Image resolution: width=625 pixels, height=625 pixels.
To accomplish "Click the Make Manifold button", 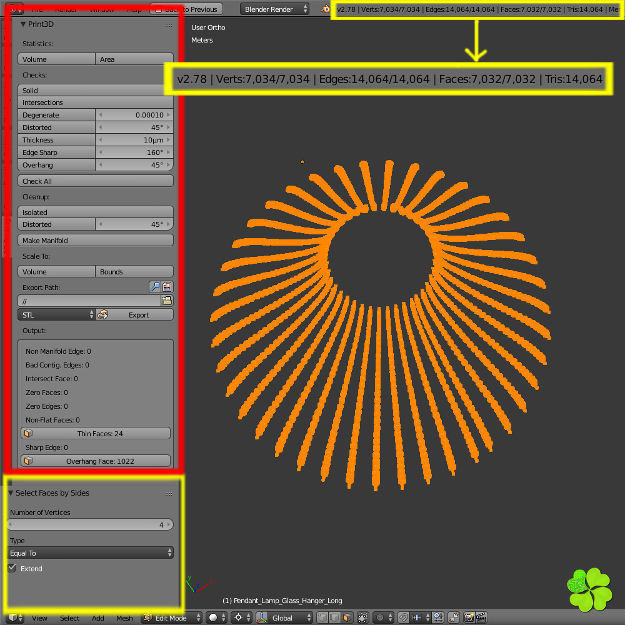I will (x=96, y=240).
